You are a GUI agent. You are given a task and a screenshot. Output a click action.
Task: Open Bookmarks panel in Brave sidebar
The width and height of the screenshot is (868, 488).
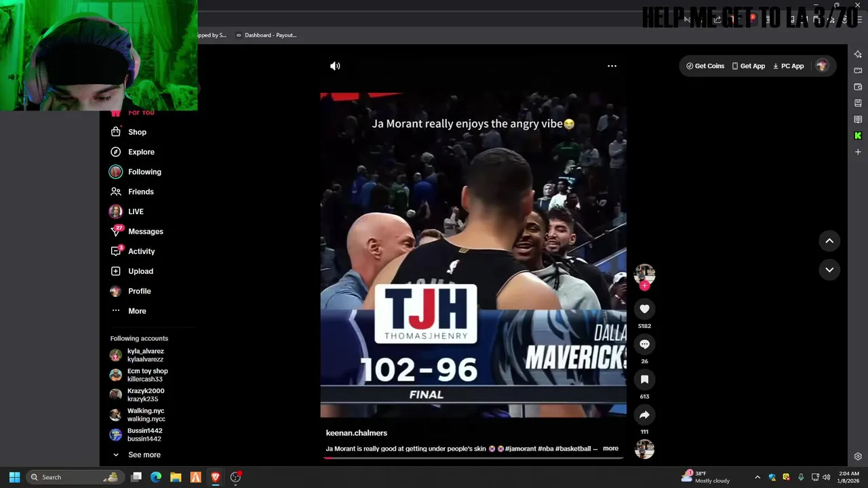pos(858,103)
